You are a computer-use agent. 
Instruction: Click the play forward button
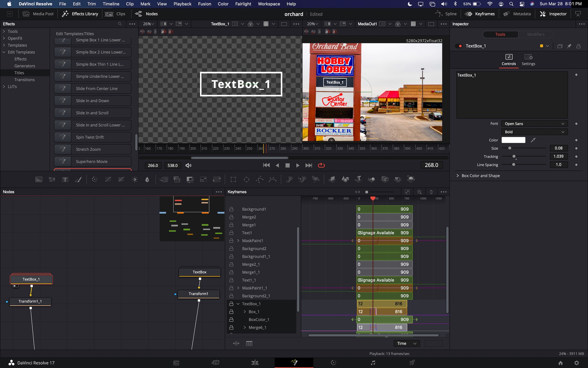[298, 165]
